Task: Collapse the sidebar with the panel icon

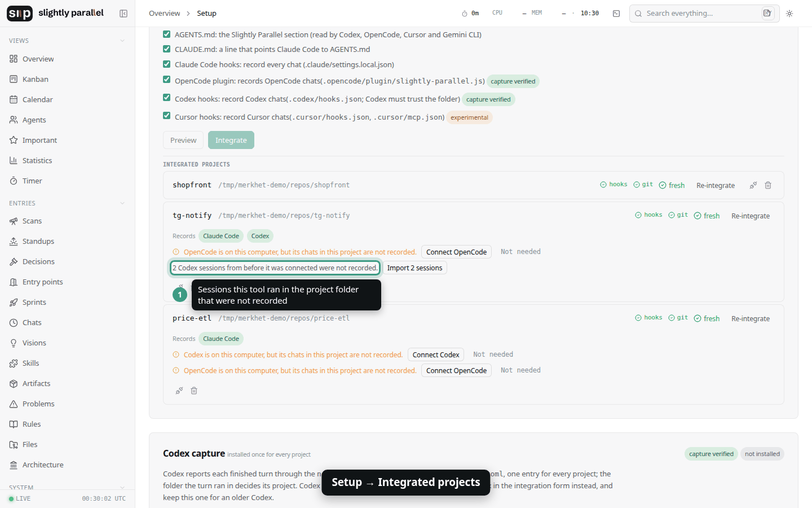Action: (123, 14)
